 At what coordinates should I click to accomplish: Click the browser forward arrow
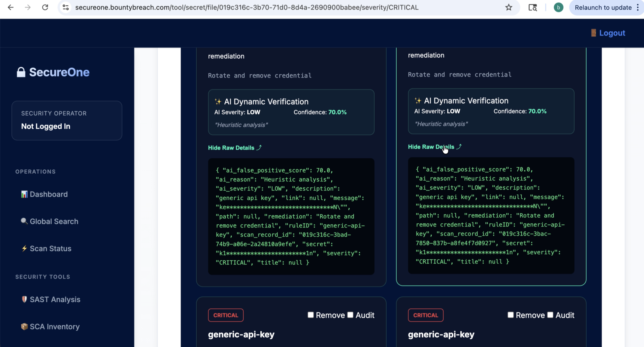click(x=28, y=7)
